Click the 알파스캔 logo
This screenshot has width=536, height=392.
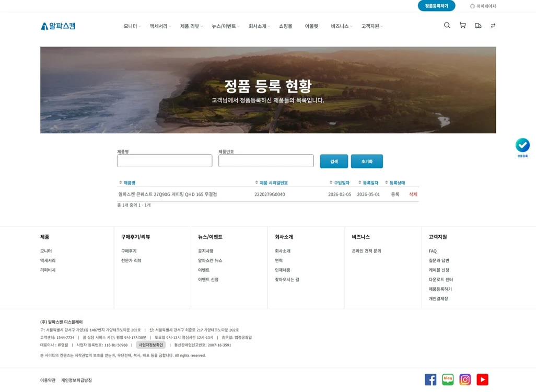(x=58, y=26)
